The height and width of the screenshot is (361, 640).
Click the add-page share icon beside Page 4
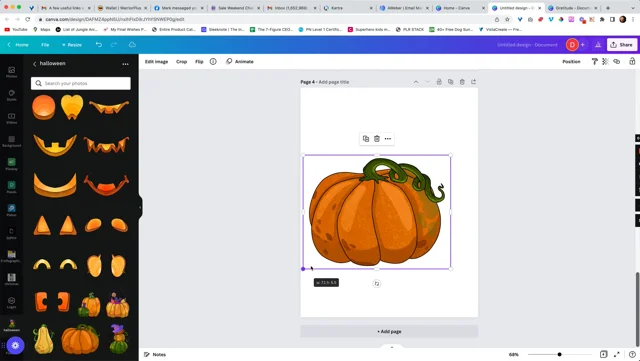(x=473, y=82)
